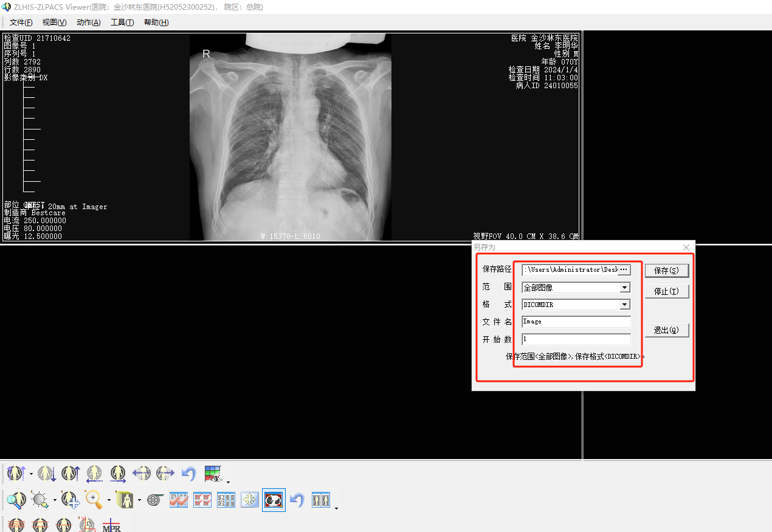This screenshot has height=532, width=772.
Task: Open the 格式 dropdown showing DICOMDIR
Action: click(x=624, y=305)
